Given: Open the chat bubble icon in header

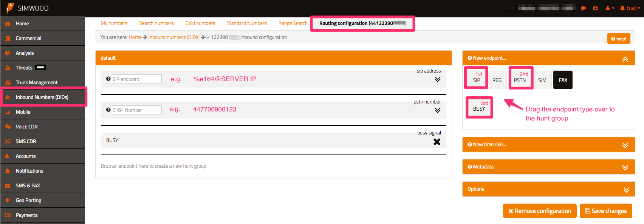Looking at the screenshot, I should 583,8.
